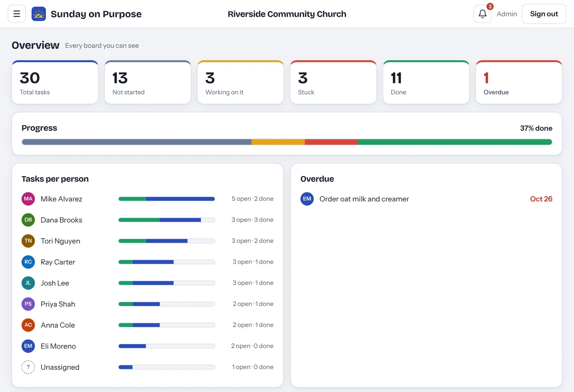Click Dana Brooks's DB avatar

pyautogui.click(x=28, y=220)
